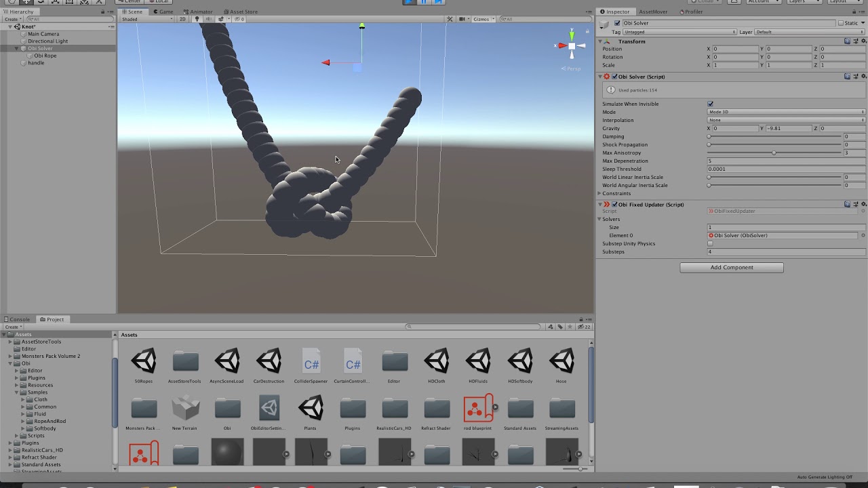Open the Hierarchy Create menu
This screenshot has width=868, height=488.
(12, 19)
